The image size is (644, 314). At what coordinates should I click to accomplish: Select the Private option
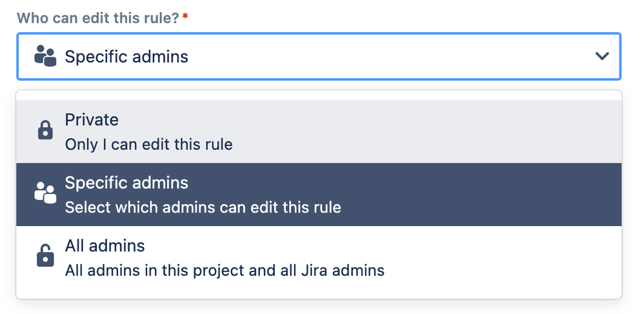tap(319, 132)
